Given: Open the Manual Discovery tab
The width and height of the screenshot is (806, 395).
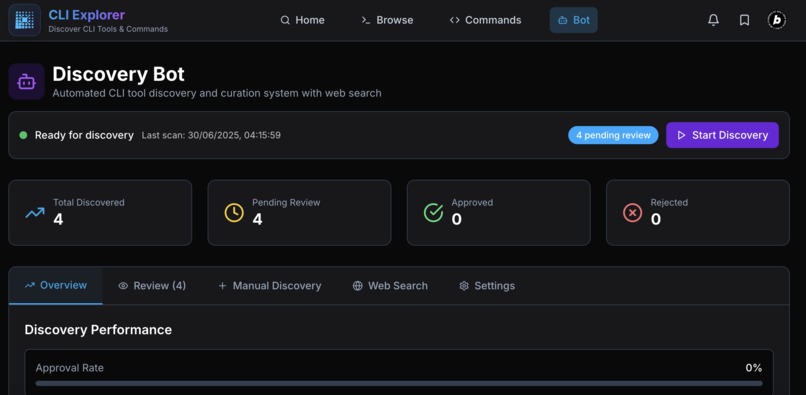Looking at the screenshot, I should (x=270, y=285).
